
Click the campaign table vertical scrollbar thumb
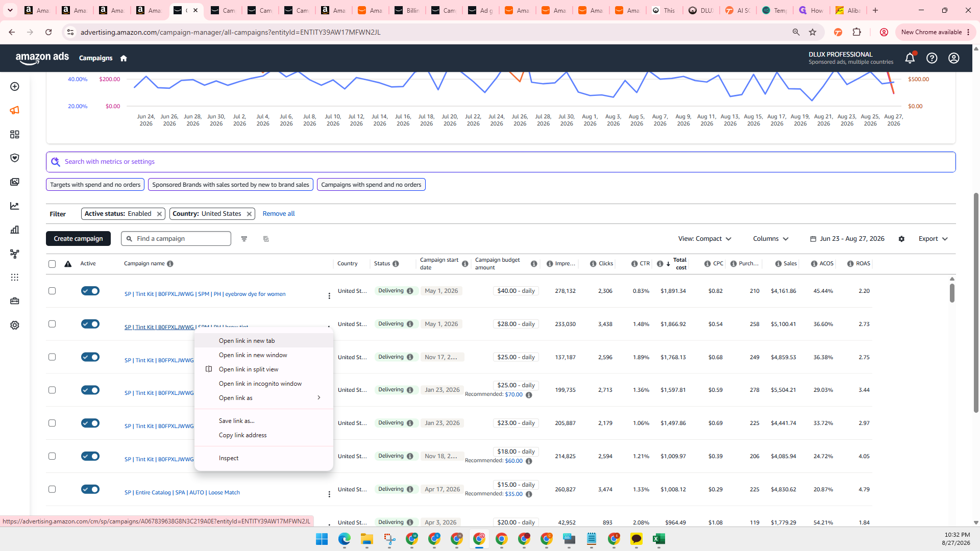click(952, 293)
